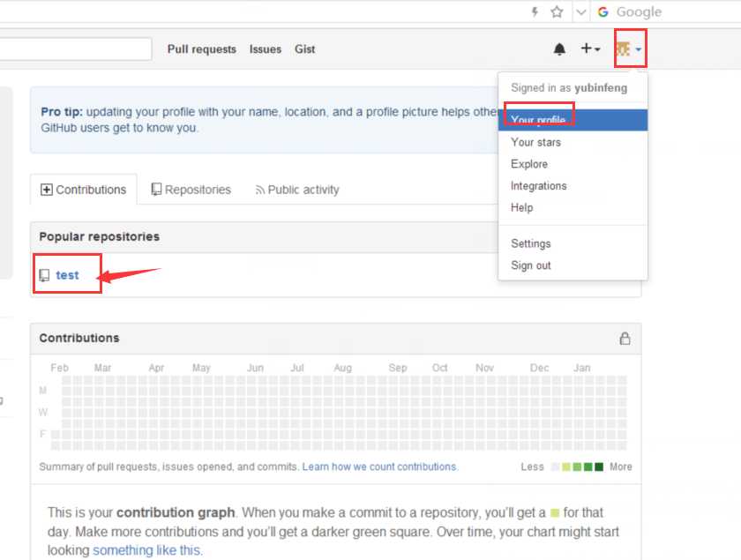
Task: Open the plus create-new dropdown
Action: pyautogui.click(x=590, y=49)
